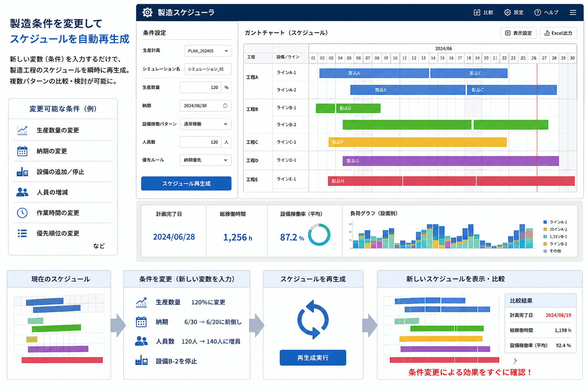Export schedule with Excel出力 button
The height and width of the screenshot is (392, 588).
click(558, 33)
